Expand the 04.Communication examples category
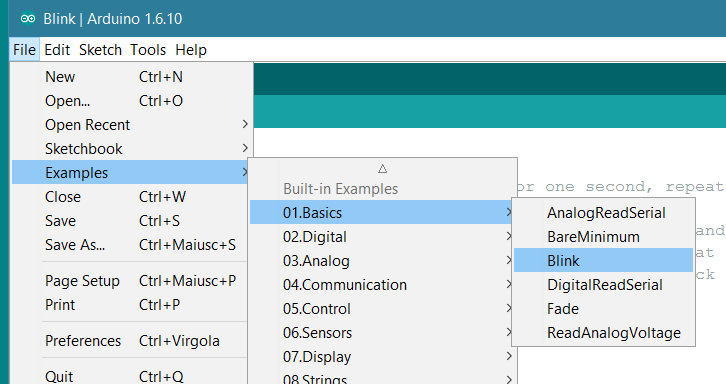Screen dimensions: 726x384 pos(382,285)
